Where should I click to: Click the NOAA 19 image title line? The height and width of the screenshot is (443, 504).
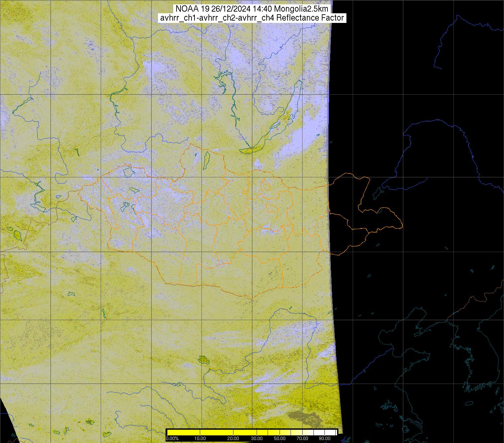[x=252, y=9]
